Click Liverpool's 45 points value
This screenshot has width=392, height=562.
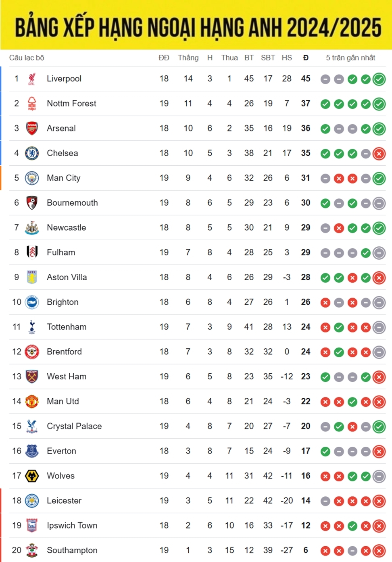click(306, 79)
